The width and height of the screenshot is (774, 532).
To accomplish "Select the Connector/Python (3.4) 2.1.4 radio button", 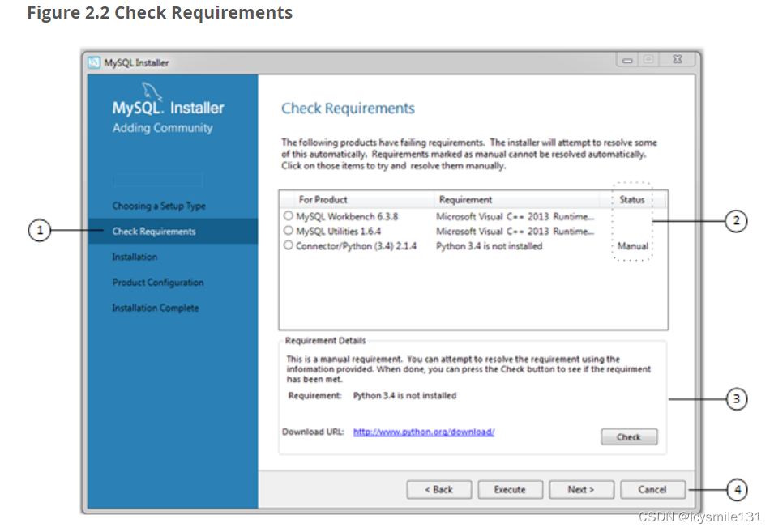I will tap(288, 246).
